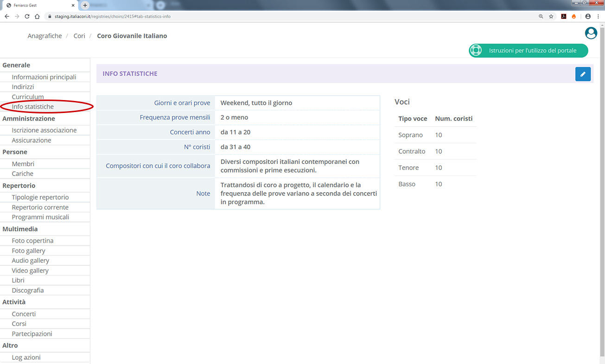Show Repertorio corrente page
The width and height of the screenshot is (605, 364).
point(40,207)
